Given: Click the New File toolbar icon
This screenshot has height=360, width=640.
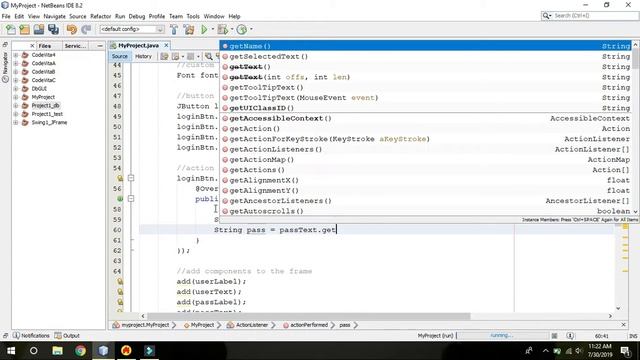Looking at the screenshot, I should pos(11,29).
